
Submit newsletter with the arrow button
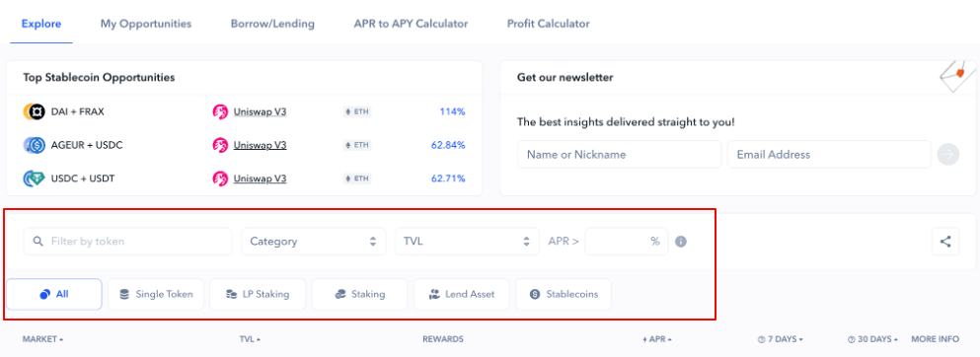click(948, 154)
